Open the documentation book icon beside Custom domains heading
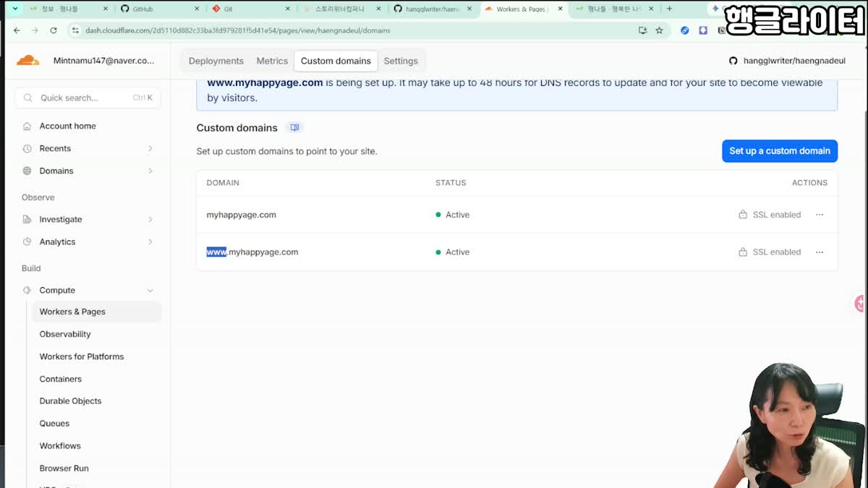The width and height of the screenshot is (868, 488). click(294, 128)
